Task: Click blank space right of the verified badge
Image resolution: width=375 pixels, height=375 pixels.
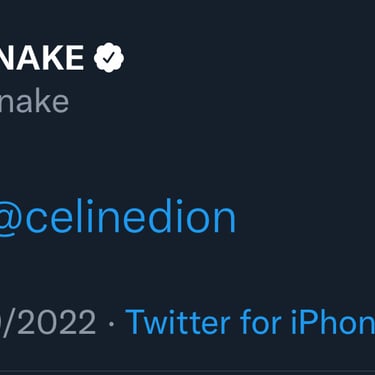Action: tap(250, 57)
